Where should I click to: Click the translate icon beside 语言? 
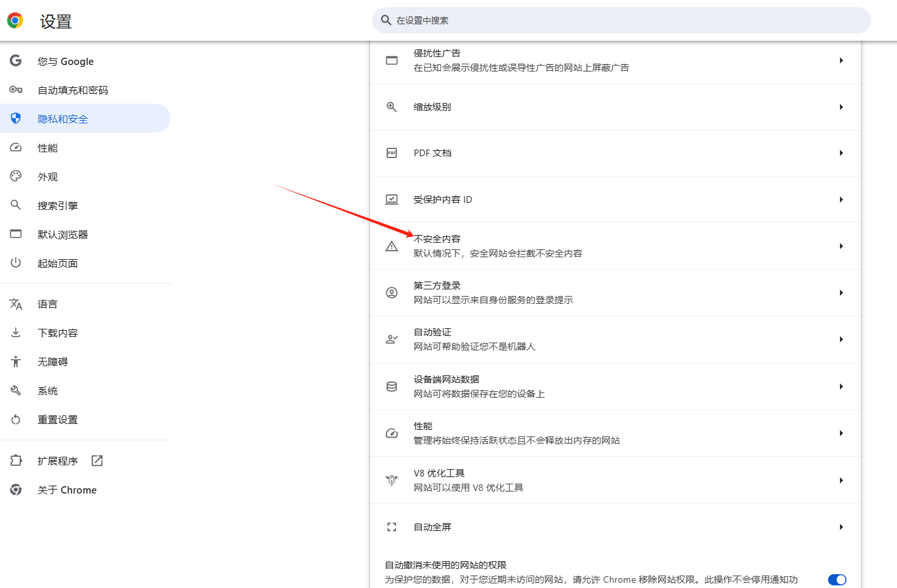16,304
